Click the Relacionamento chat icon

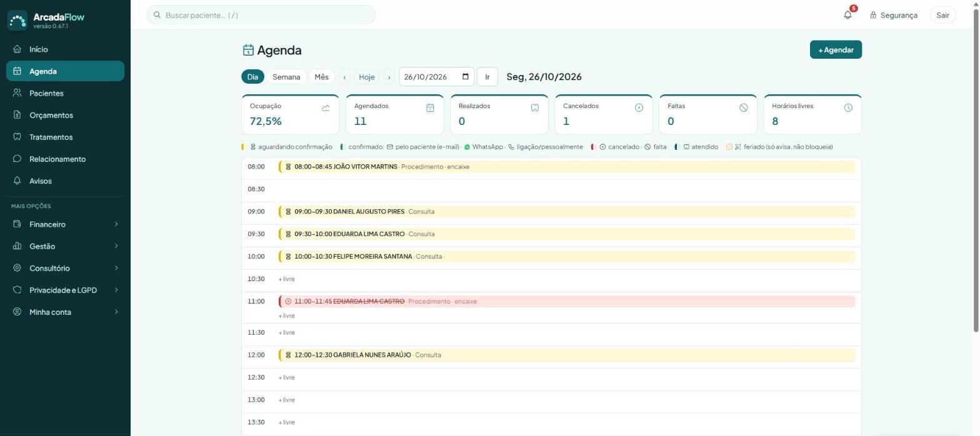[x=17, y=158]
